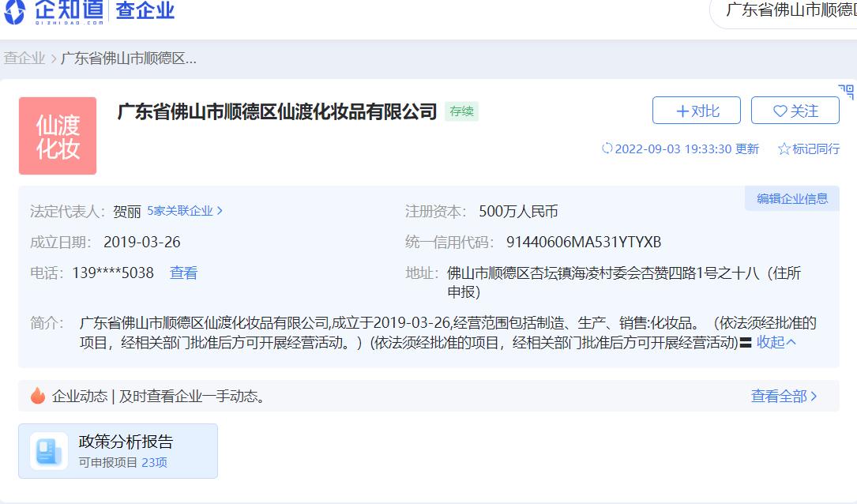Open the 23项 eligible projects count
Image resolution: width=857 pixels, height=504 pixels.
tap(154, 462)
